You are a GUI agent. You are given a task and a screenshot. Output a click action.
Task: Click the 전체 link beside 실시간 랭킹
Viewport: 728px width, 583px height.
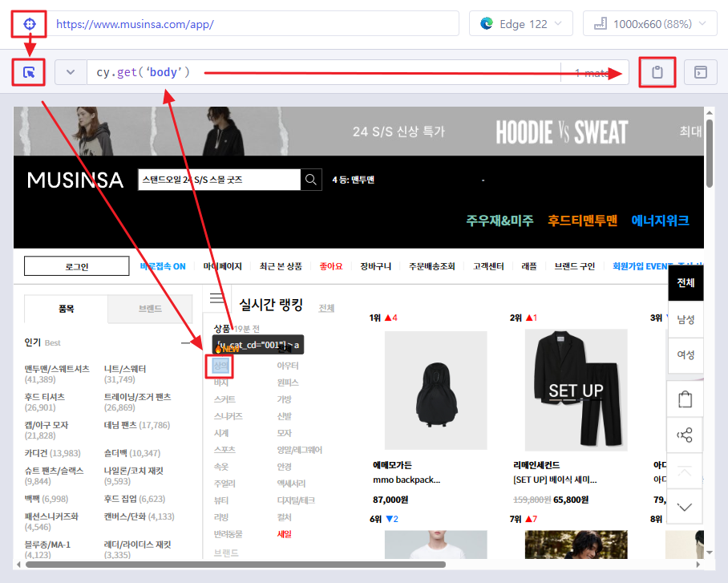326,308
